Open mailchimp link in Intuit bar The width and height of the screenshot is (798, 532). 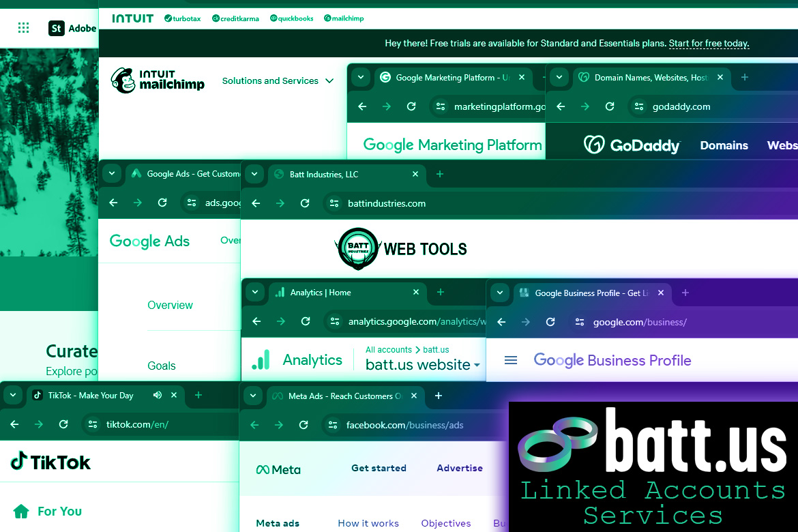(x=344, y=18)
